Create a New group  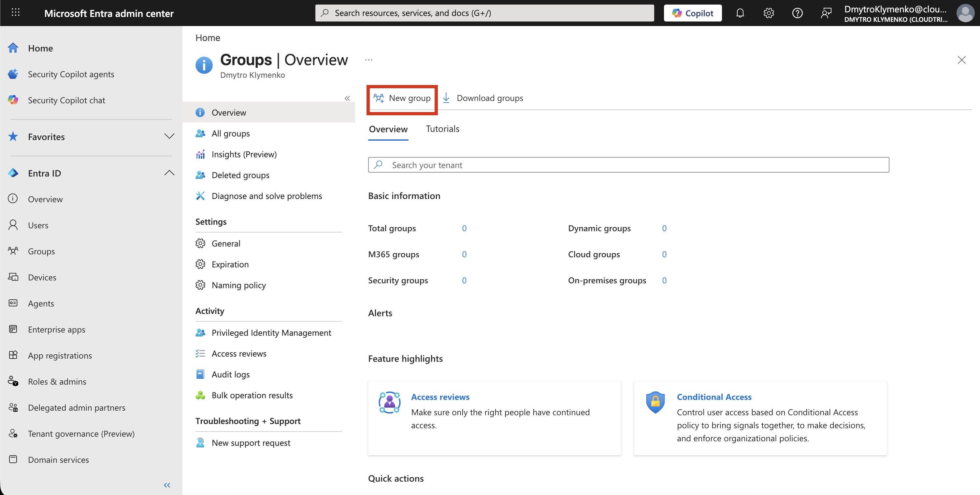tap(402, 98)
